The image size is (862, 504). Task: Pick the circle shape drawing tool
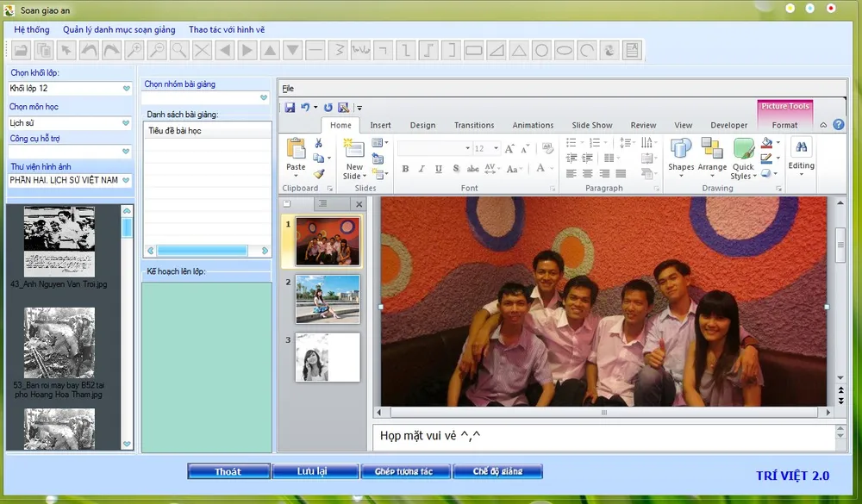click(541, 50)
